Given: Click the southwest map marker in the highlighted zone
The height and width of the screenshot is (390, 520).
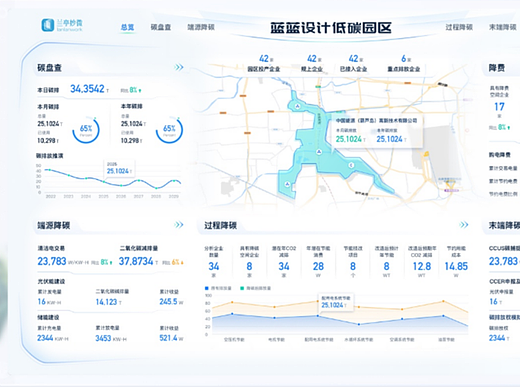Looking at the screenshot, I should coord(287,184).
